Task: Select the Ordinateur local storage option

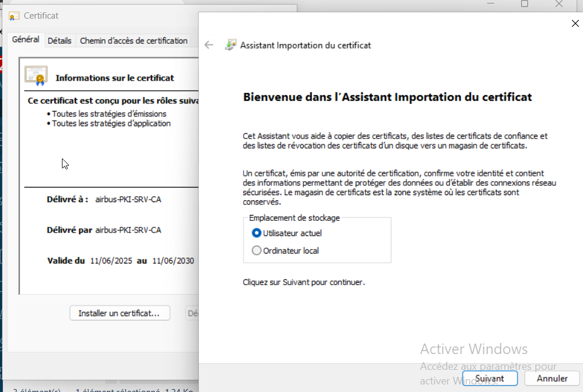Action: (256, 251)
